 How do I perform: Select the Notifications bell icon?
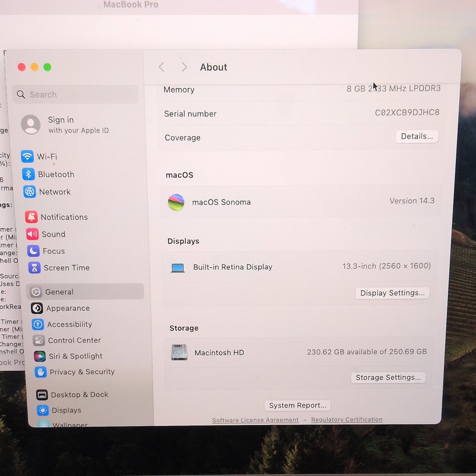31,217
